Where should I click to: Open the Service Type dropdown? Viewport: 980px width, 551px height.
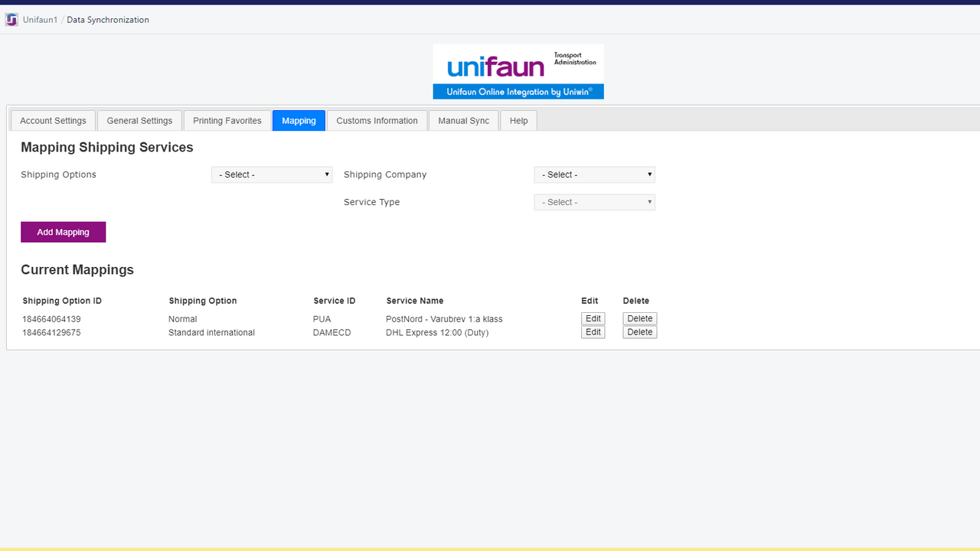594,202
